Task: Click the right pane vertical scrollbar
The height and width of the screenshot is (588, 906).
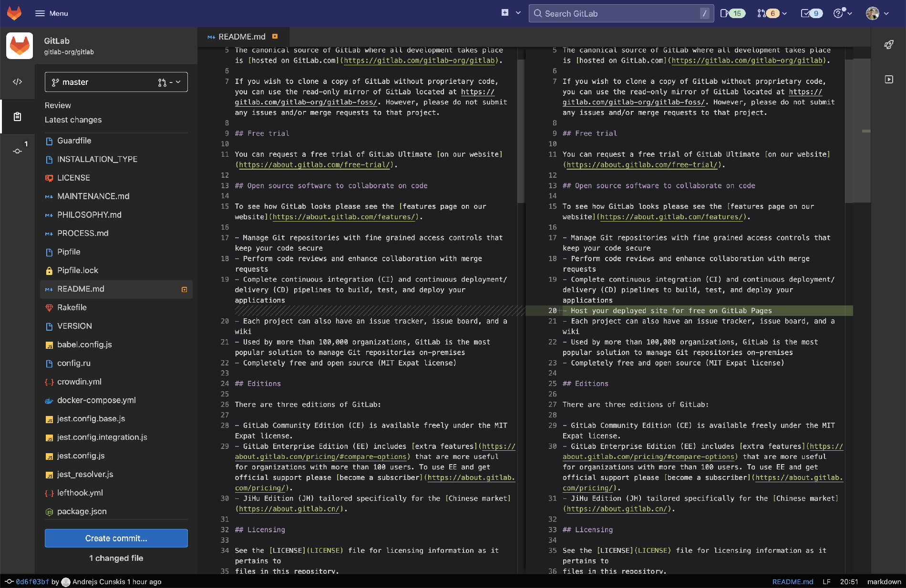Action: click(858, 131)
